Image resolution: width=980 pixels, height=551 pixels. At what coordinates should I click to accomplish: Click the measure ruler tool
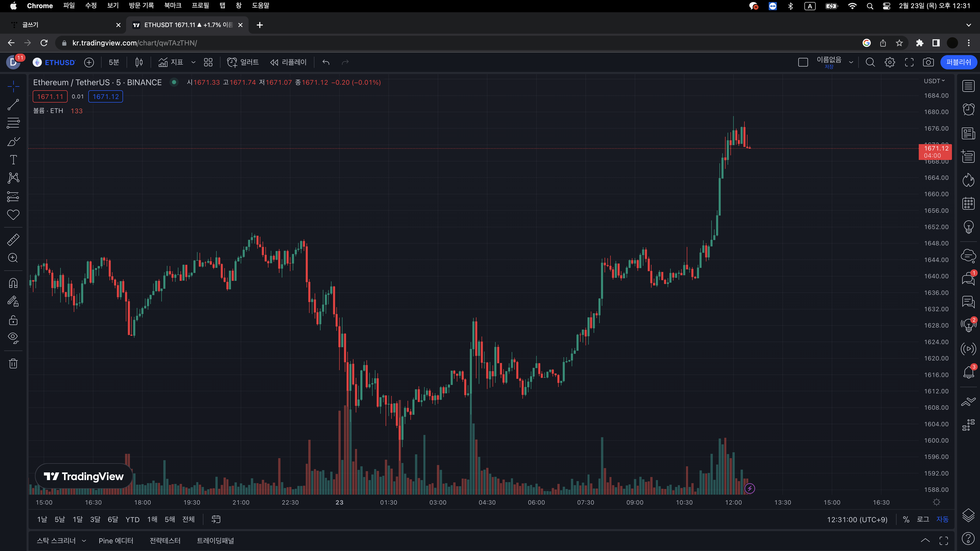(13, 240)
